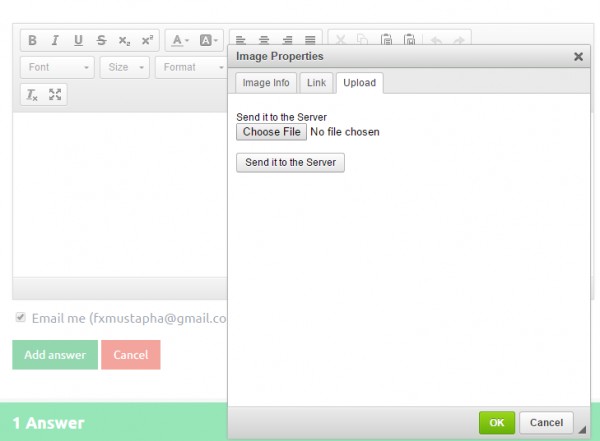Open the text color picker

point(180,41)
